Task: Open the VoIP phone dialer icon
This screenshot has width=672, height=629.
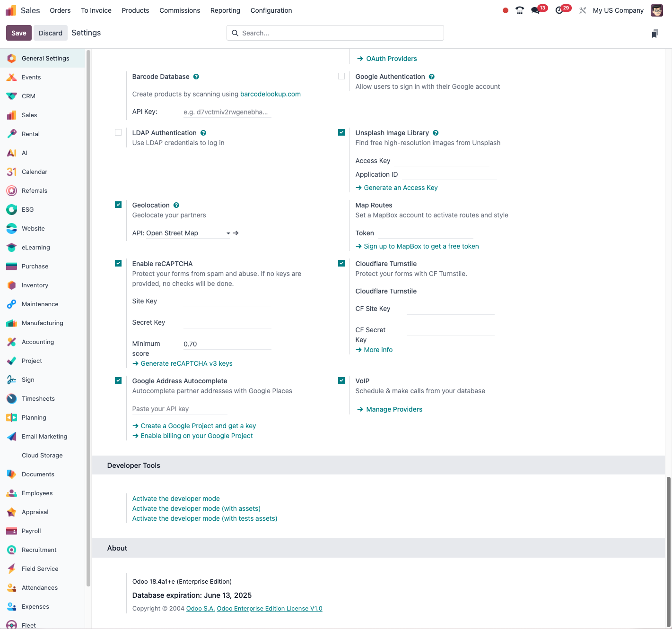Action: (x=520, y=10)
